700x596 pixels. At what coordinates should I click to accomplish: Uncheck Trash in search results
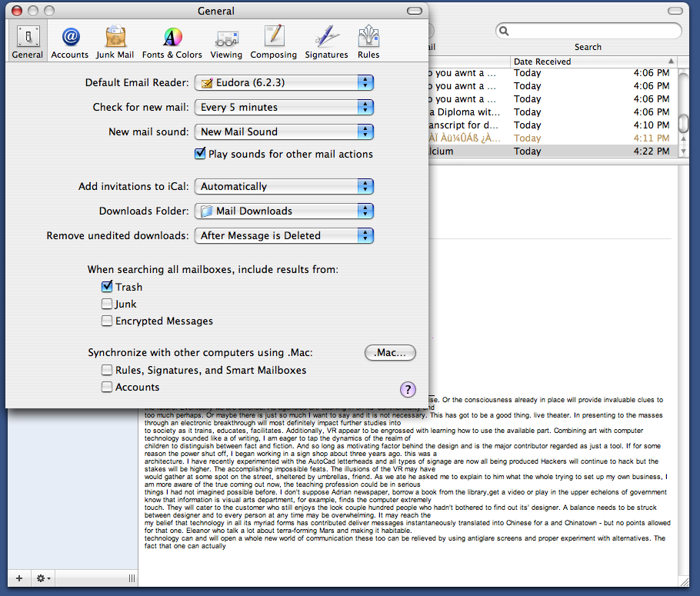[107, 287]
